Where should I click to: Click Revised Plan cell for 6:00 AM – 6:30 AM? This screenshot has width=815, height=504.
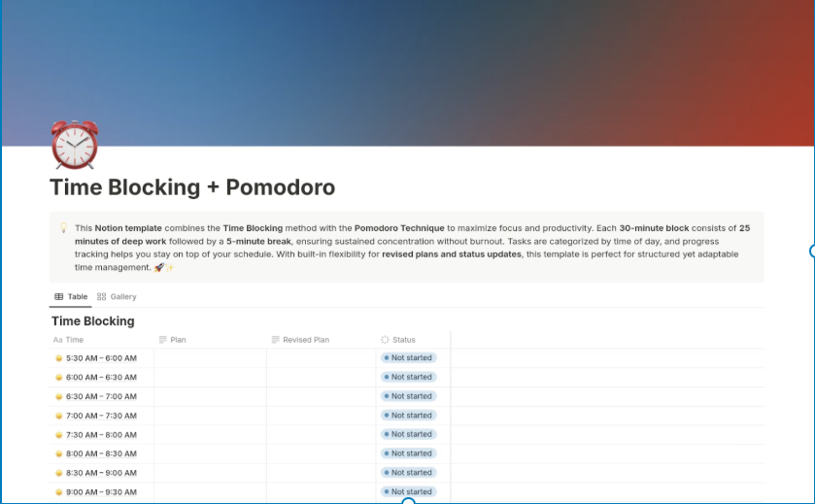(x=322, y=377)
